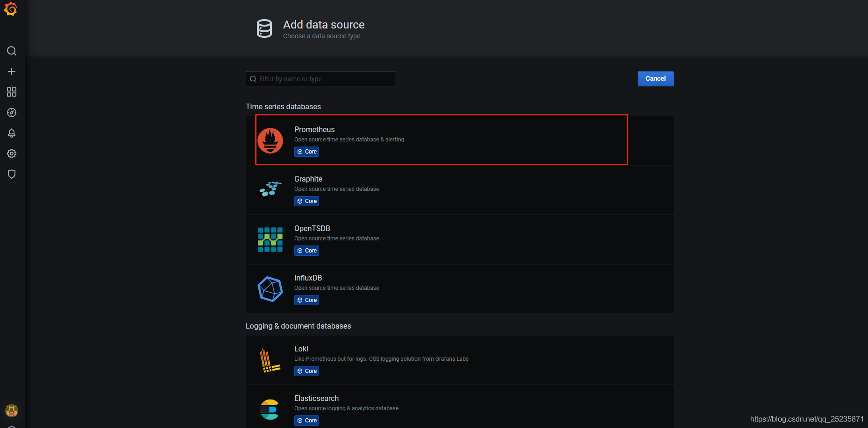The width and height of the screenshot is (868, 428).
Task: Click 'Open source logging & analytics database' text
Action: coord(346,408)
